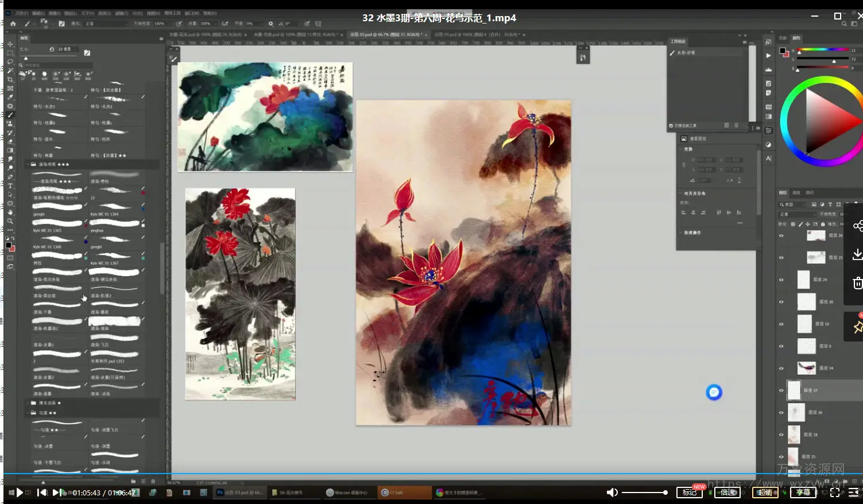The width and height of the screenshot is (863, 504).
Task: Click the video download icon
Action: 857,254
